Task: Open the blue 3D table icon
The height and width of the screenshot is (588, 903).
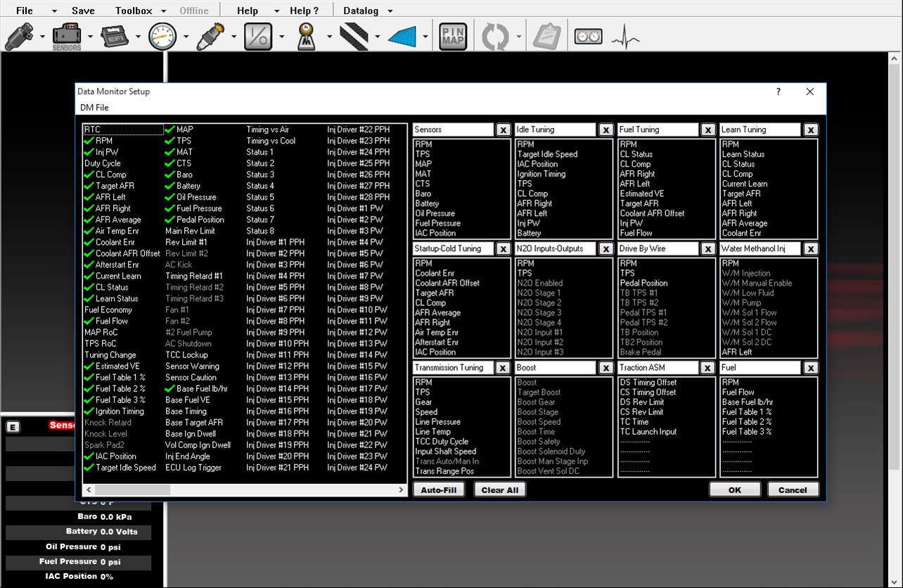Action: pos(404,37)
